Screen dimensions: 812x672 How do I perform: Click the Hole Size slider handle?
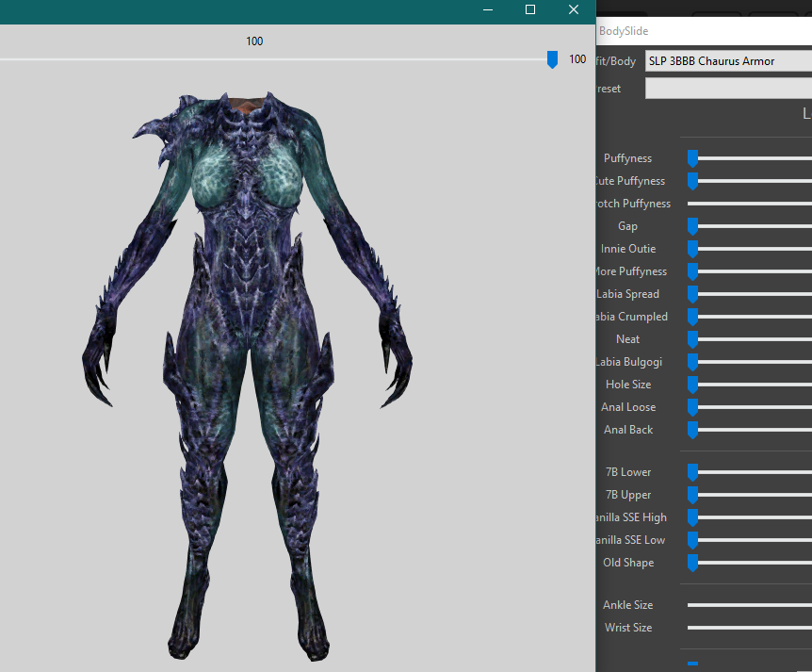[693, 385]
